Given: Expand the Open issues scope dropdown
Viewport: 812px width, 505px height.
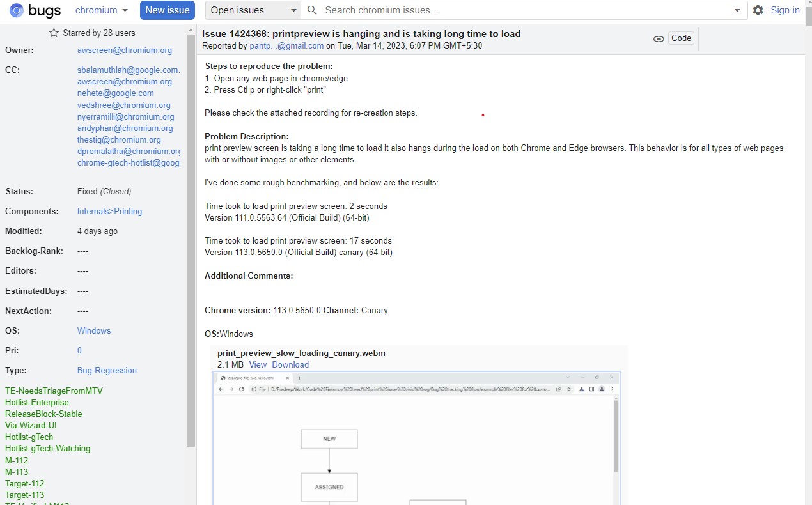Looking at the screenshot, I should point(254,10).
